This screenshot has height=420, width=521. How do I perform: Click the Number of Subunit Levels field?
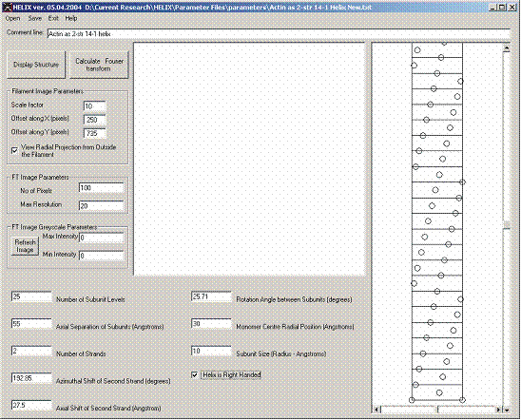coord(31,296)
